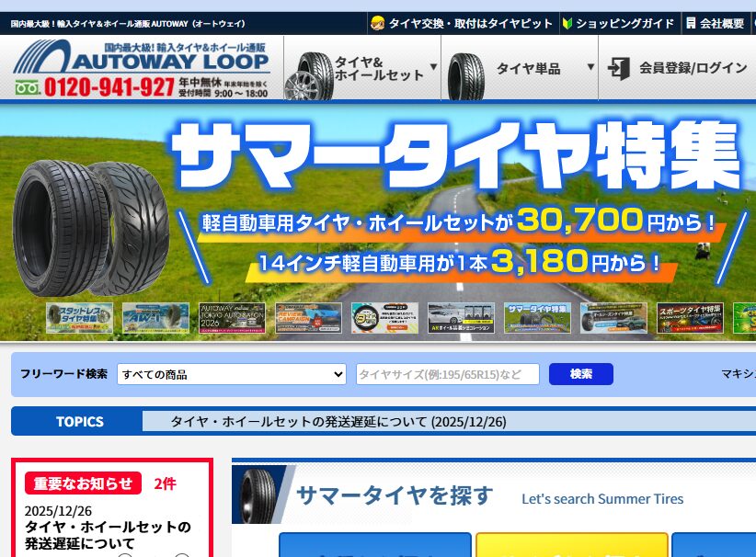Screen dimensions: 756x557
Task: Expand the タイヤ単品 menu arrow
Action: pos(590,67)
